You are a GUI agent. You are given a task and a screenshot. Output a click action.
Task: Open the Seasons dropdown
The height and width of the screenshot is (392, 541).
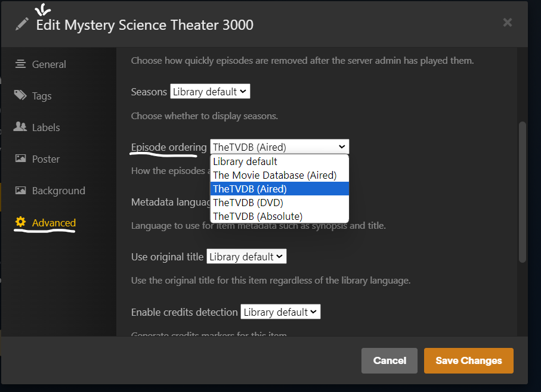coord(210,92)
